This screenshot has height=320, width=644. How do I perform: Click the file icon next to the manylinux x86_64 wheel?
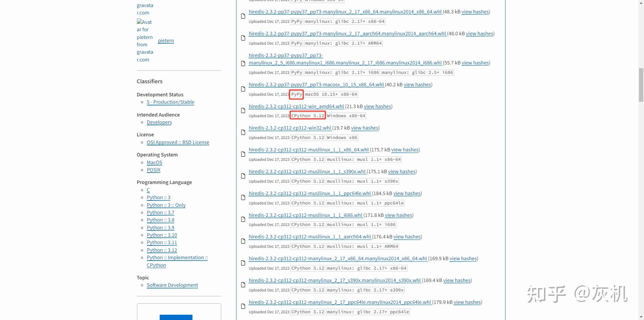[x=243, y=263]
